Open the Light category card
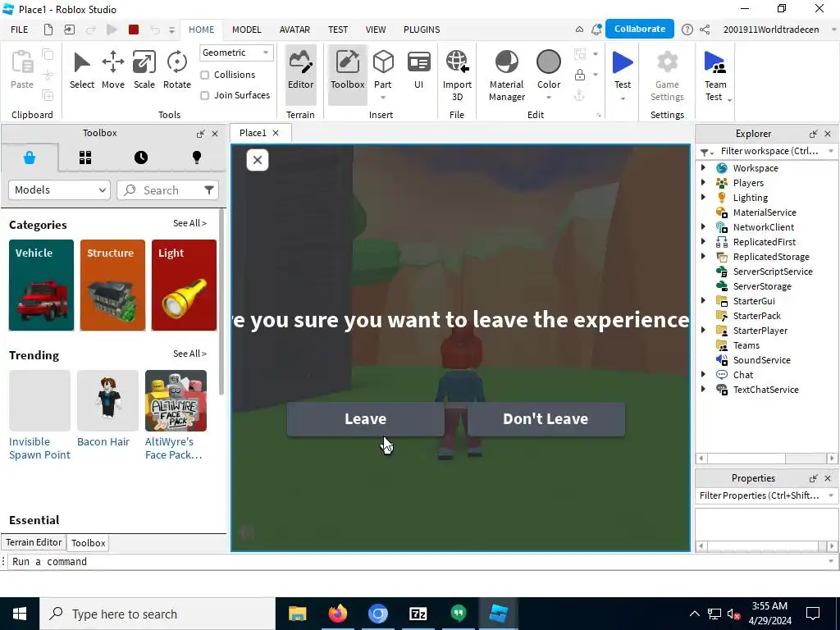The height and width of the screenshot is (630, 840). [x=184, y=285]
